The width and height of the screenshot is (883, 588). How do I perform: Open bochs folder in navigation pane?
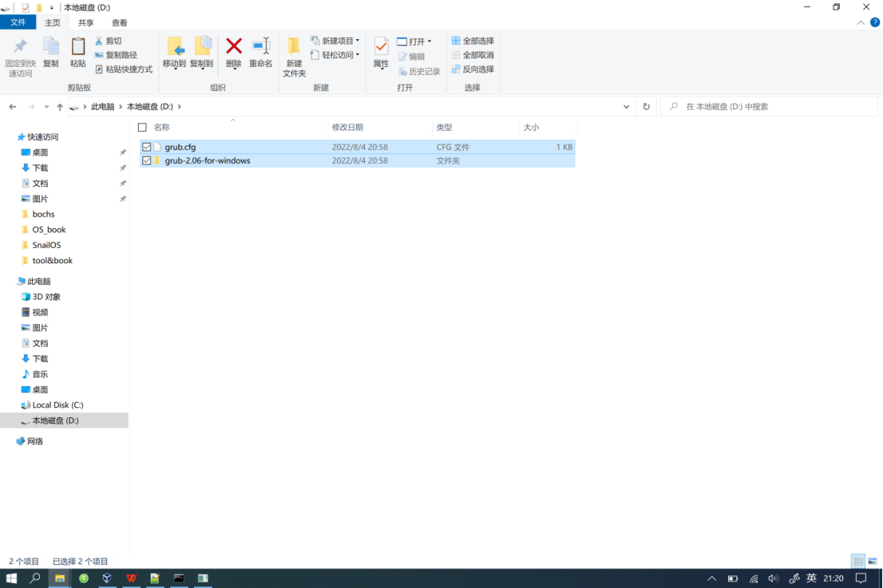[x=43, y=215]
